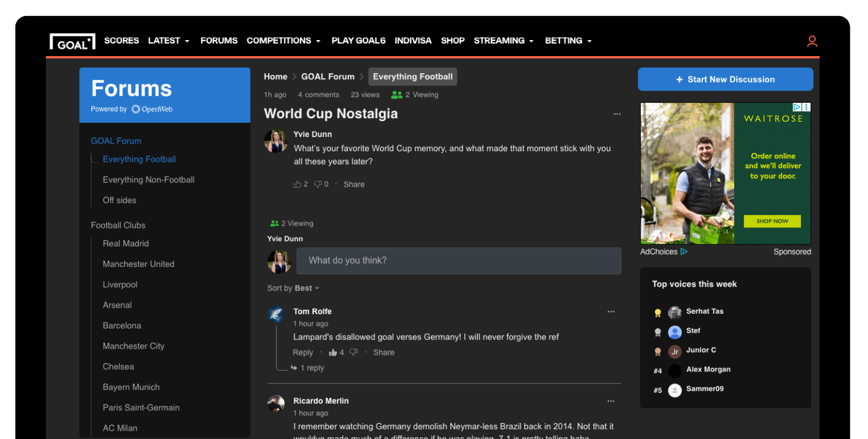Like Yvie Dunn's World Cup post
Viewport: 868px width, 439px height.
(298, 184)
